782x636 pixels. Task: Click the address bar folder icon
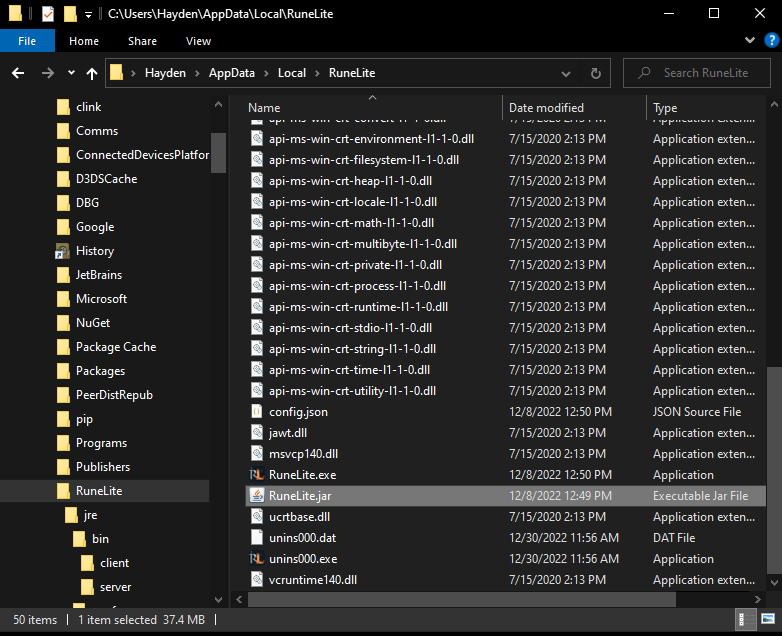[116, 72]
